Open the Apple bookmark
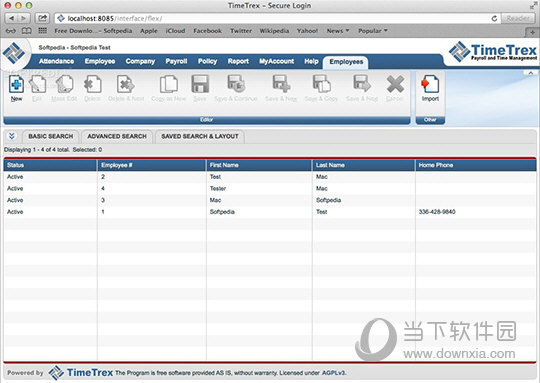The width and height of the screenshot is (540, 383). click(x=149, y=31)
